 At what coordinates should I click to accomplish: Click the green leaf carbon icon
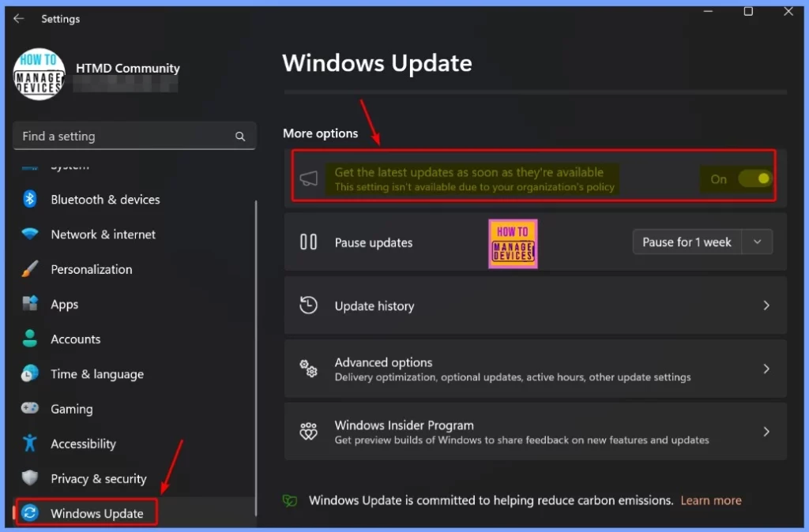pyautogui.click(x=290, y=500)
